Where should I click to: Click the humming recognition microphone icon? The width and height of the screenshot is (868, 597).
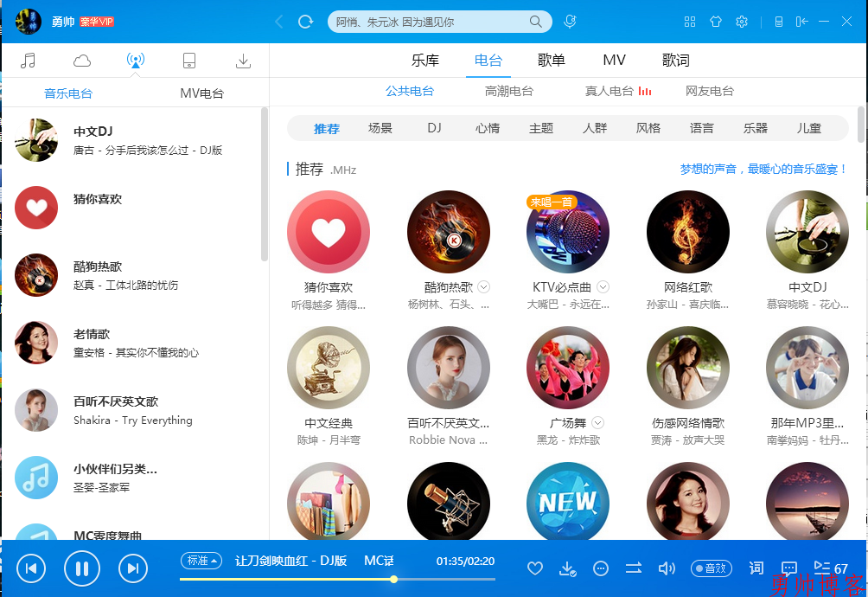(570, 22)
